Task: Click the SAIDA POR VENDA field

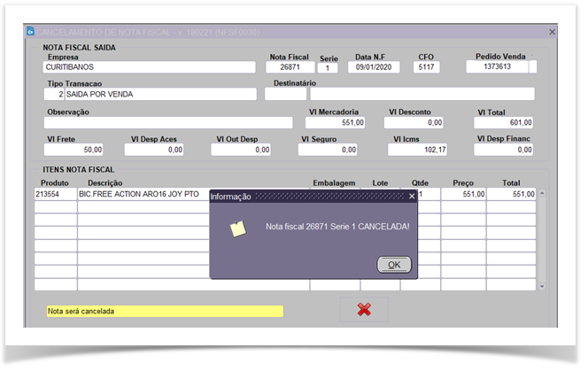Action: tap(161, 94)
